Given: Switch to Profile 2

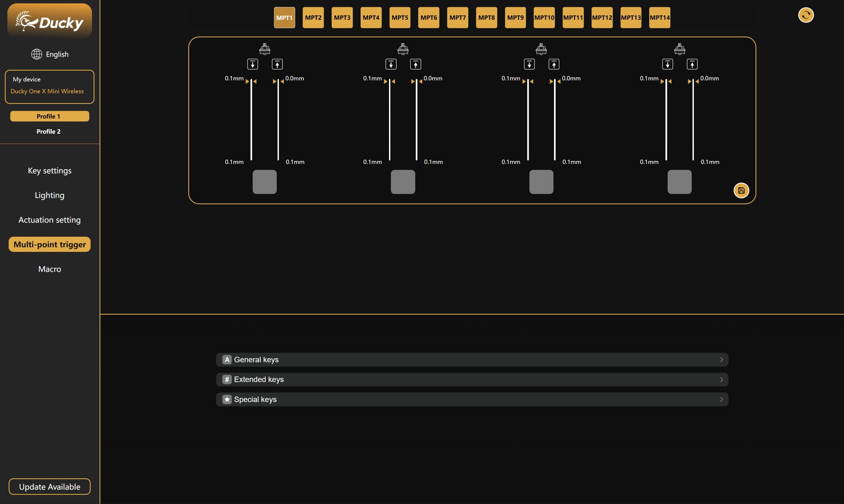Looking at the screenshot, I should pos(48,132).
